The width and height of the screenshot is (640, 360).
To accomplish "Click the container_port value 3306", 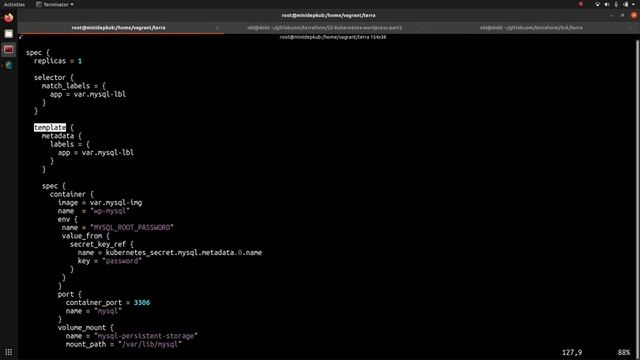I will pyautogui.click(x=142, y=302).
